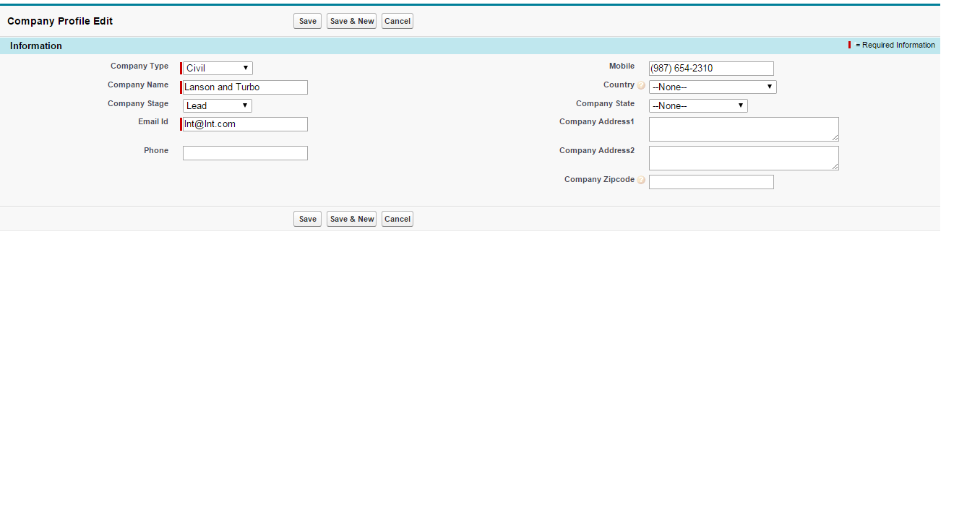
Task: Click the Company Zipcode help icon
Action: 641,180
